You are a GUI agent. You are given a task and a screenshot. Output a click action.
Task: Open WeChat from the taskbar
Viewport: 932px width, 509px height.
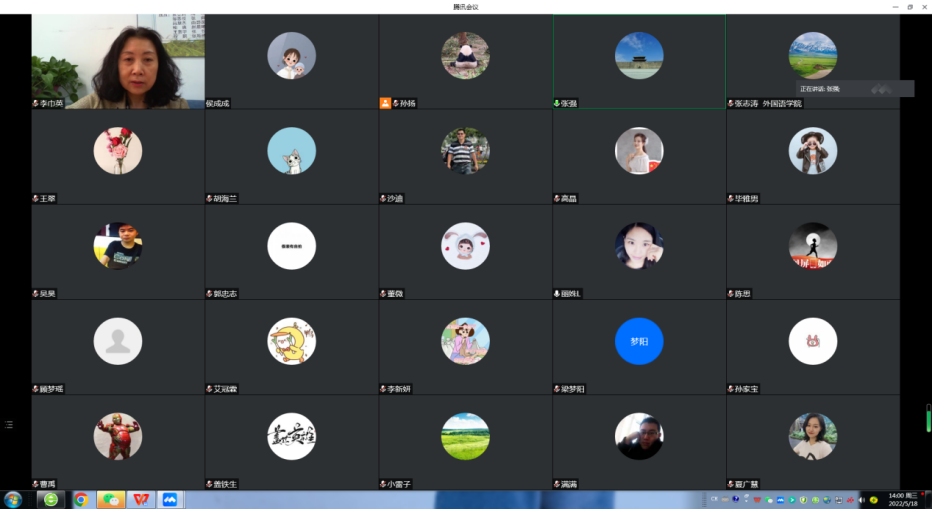110,499
